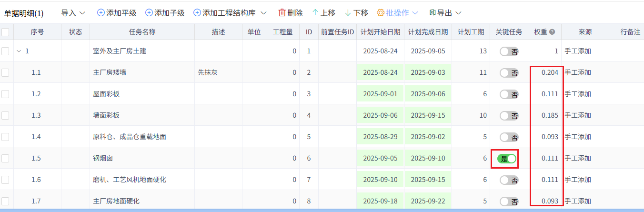644x212 pixels.
Task: Toggle the select-all header checkbox
Action: tap(5, 32)
